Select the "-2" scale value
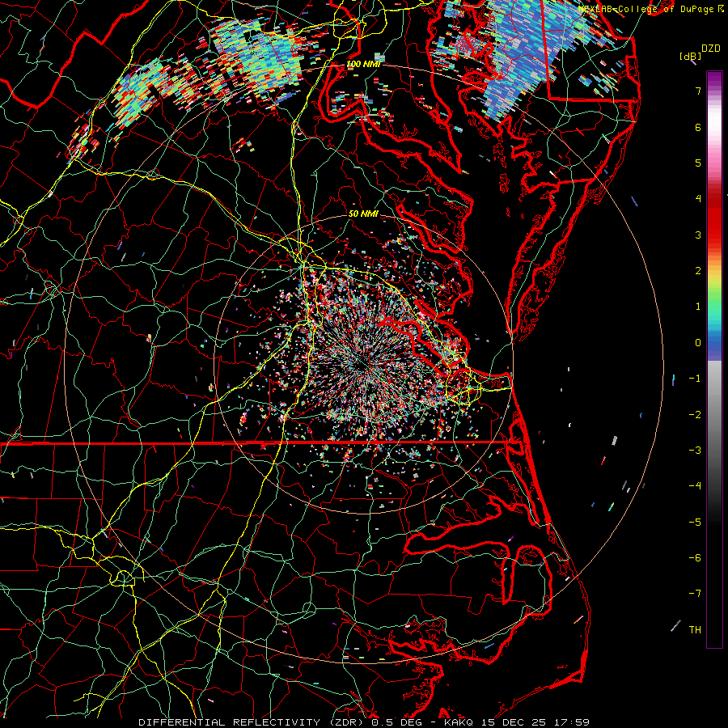Screen dimensions: 728x728 point(695,414)
